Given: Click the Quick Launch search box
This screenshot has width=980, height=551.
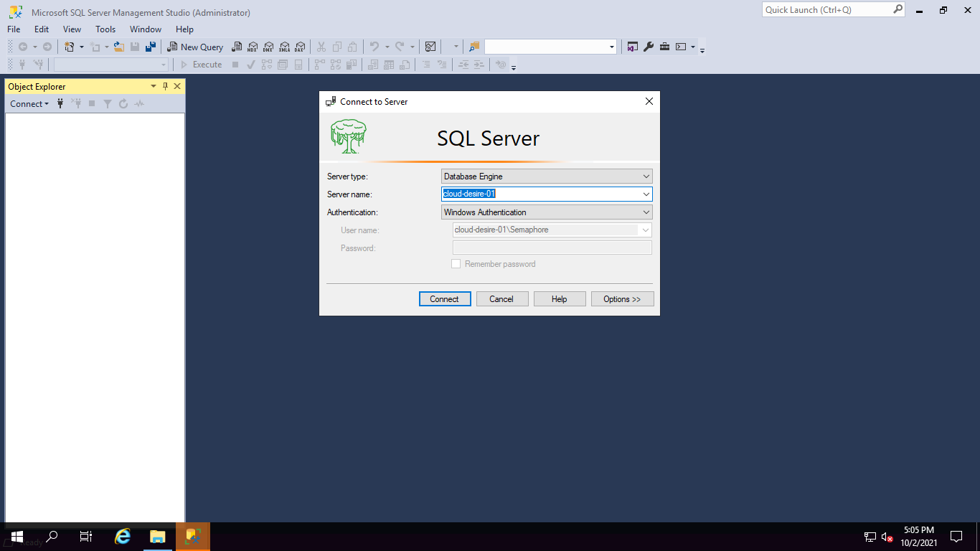Looking at the screenshot, I should point(834,9).
